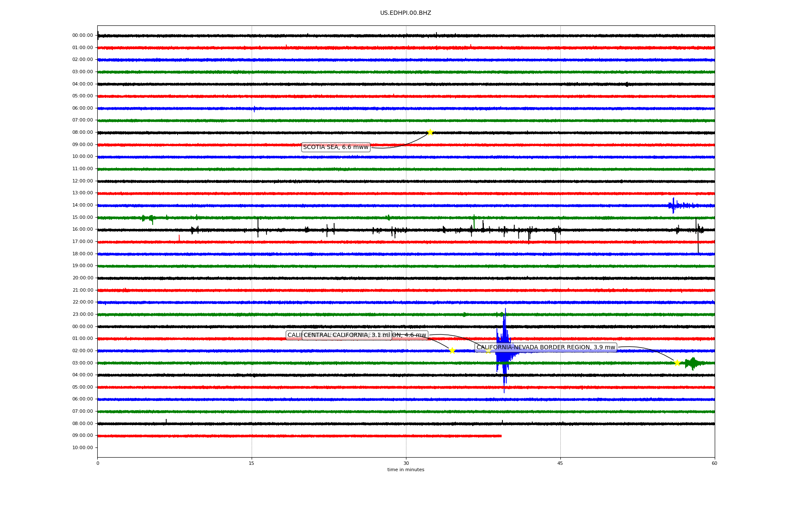Click the x-axis label 'time in minutes'
Viewport: 812px width, 508px height.
coord(406,469)
